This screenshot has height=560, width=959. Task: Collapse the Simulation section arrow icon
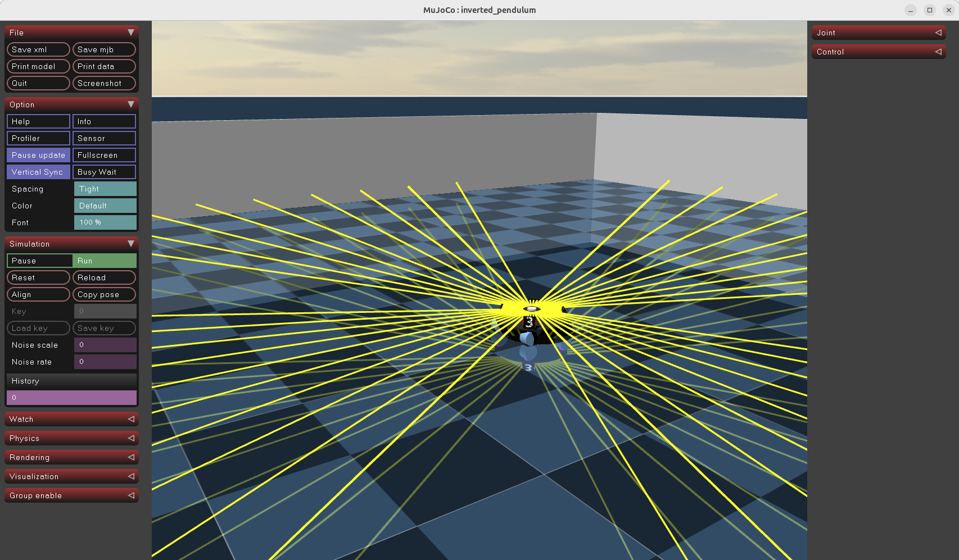click(130, 244)
